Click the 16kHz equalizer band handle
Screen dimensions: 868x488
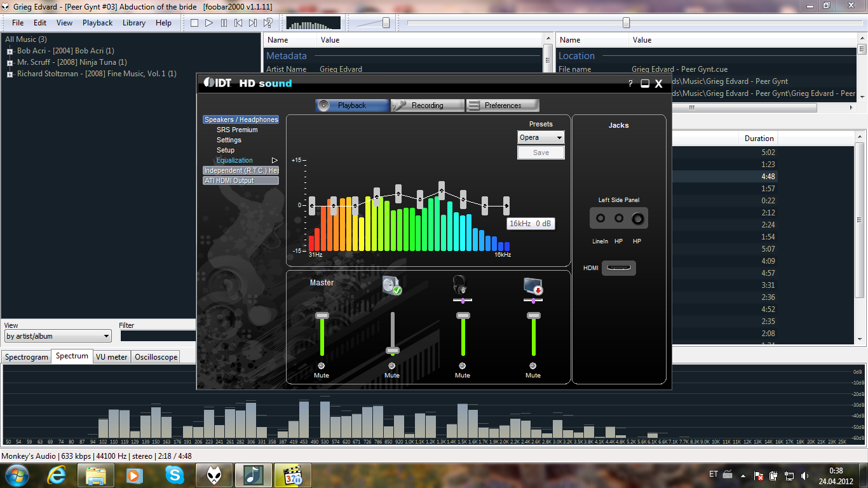(x=506, y=206)
